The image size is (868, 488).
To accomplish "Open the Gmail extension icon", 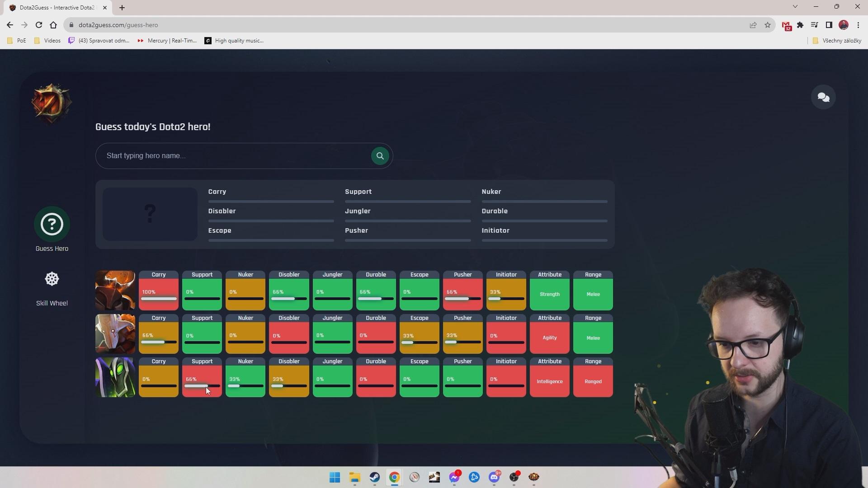I will [x=787, y=26].
